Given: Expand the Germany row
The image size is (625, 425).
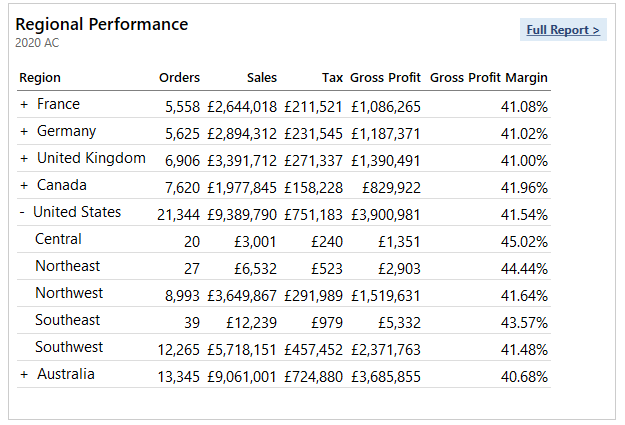Looking at the screenshot, I should (24, 131).
